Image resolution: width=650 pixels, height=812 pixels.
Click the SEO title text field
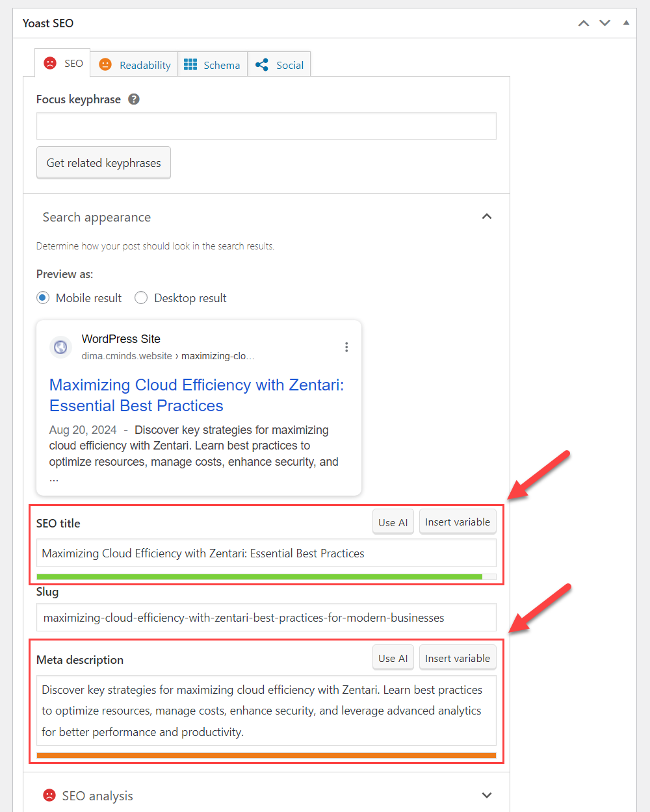[266, 553]
